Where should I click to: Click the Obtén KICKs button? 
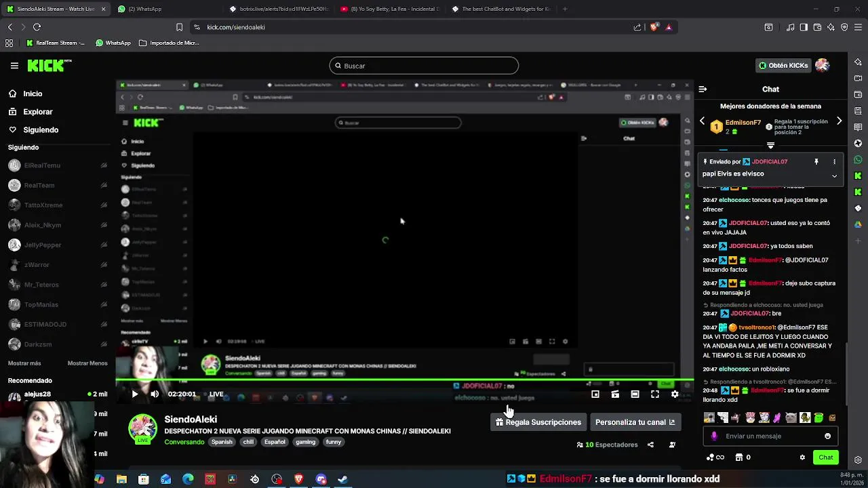(x=783, y=66)
